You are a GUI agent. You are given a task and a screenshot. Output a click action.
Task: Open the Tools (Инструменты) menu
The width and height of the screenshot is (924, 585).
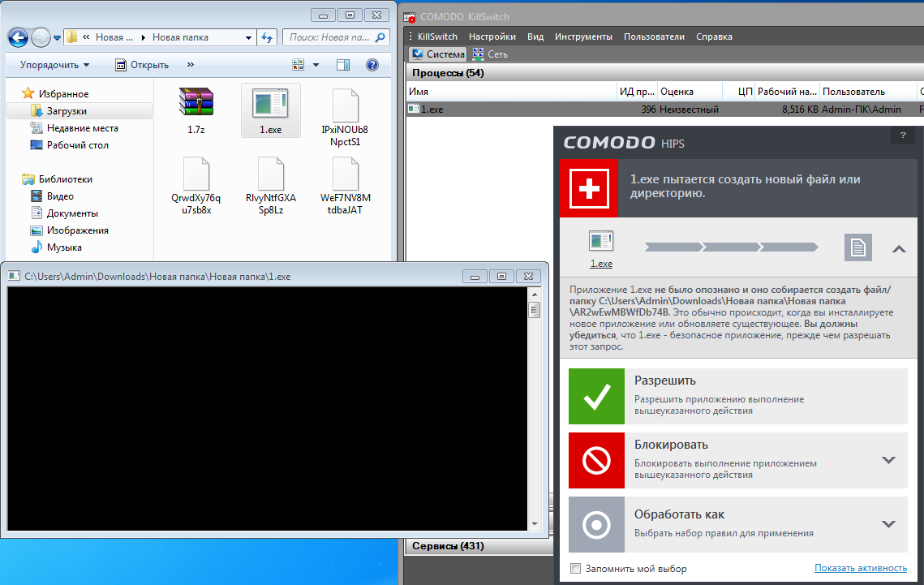[x=583, y=37]
